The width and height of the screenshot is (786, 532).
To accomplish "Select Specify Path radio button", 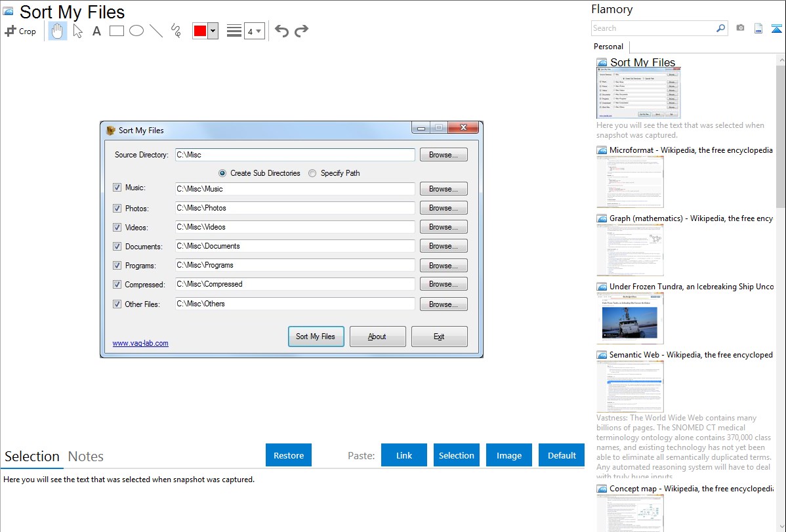I will click(x=312, y=173).
